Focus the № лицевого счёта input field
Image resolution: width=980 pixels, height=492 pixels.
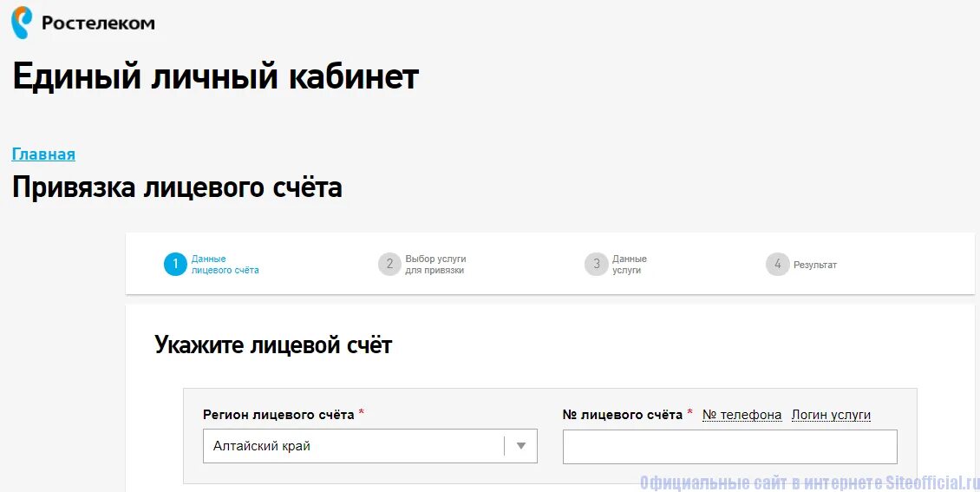pos(730,446)
